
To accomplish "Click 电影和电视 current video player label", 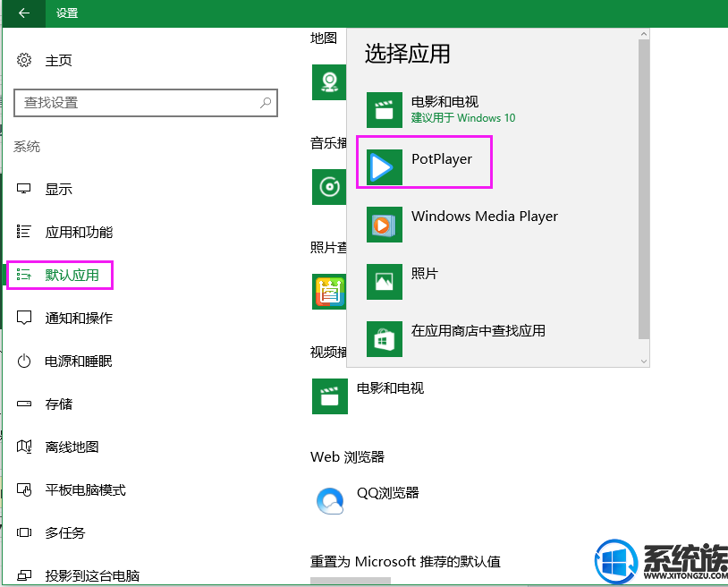I will 390,387.
